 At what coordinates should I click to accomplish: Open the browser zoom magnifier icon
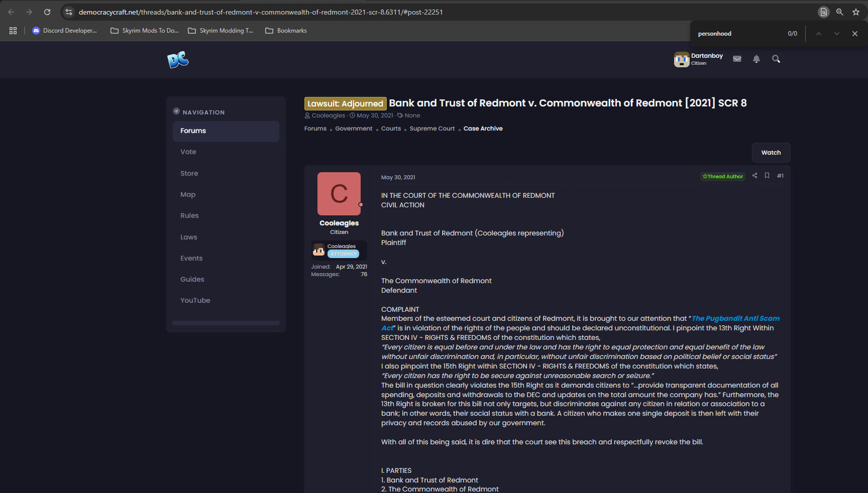839,12
